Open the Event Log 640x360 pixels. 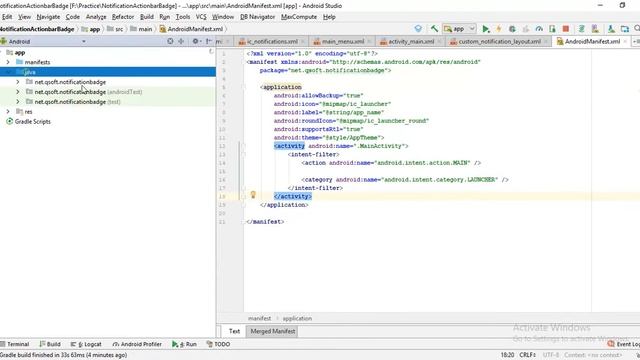pos(624,344)
